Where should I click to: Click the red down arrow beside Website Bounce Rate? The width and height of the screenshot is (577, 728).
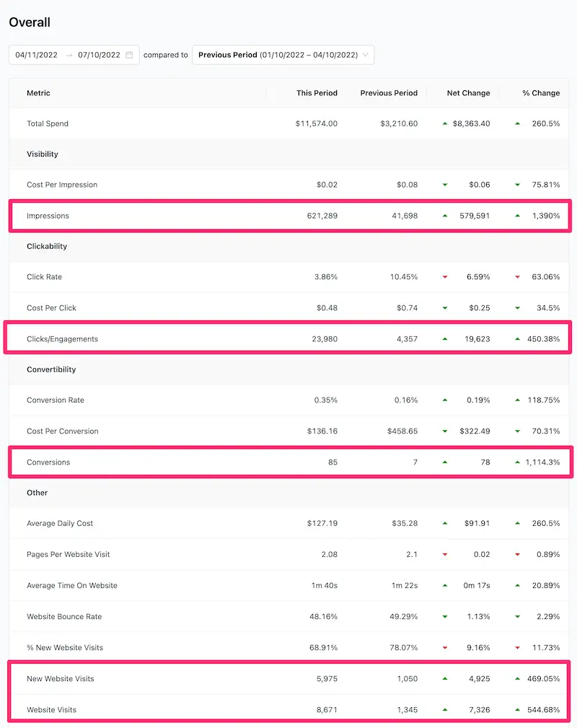pos(445,616)
